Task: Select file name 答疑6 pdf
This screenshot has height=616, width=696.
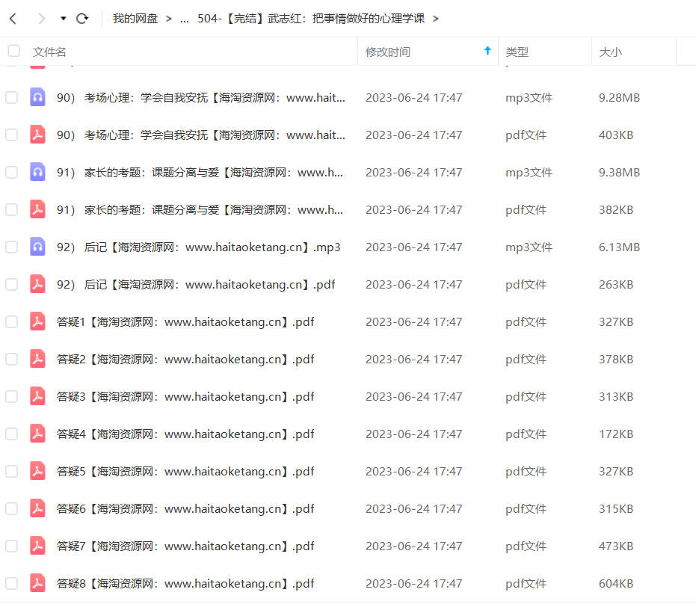Action: pos(185,508)
